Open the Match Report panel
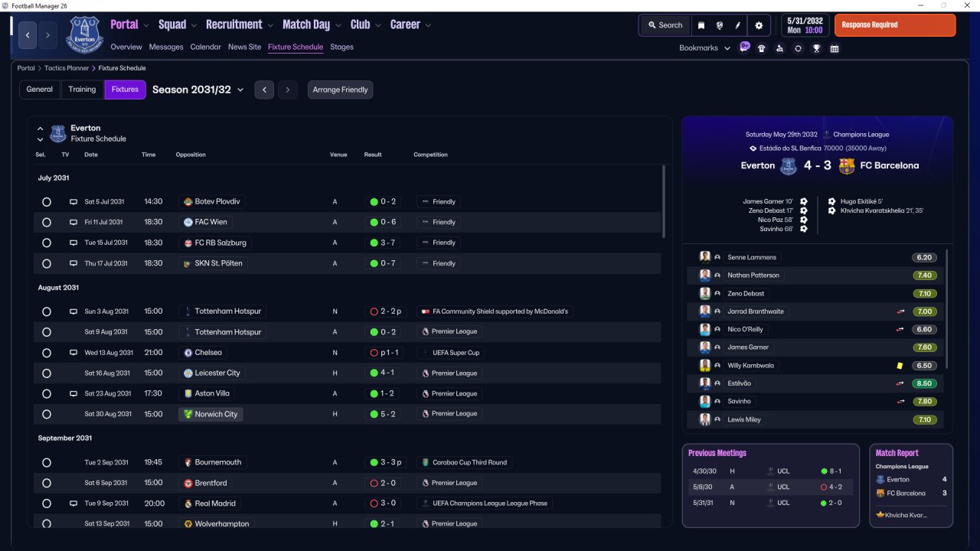980x551 pixels. pyautogui.click(x=911, y=486)
